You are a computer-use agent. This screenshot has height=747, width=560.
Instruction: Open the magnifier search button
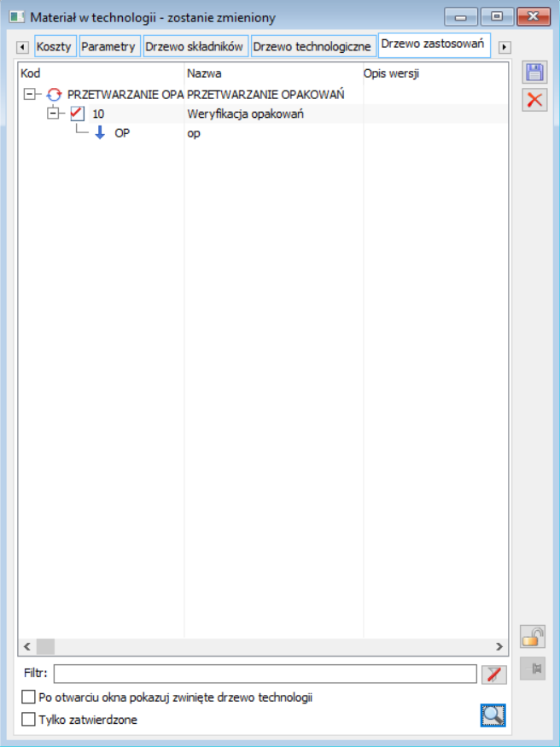click(493, 715)
